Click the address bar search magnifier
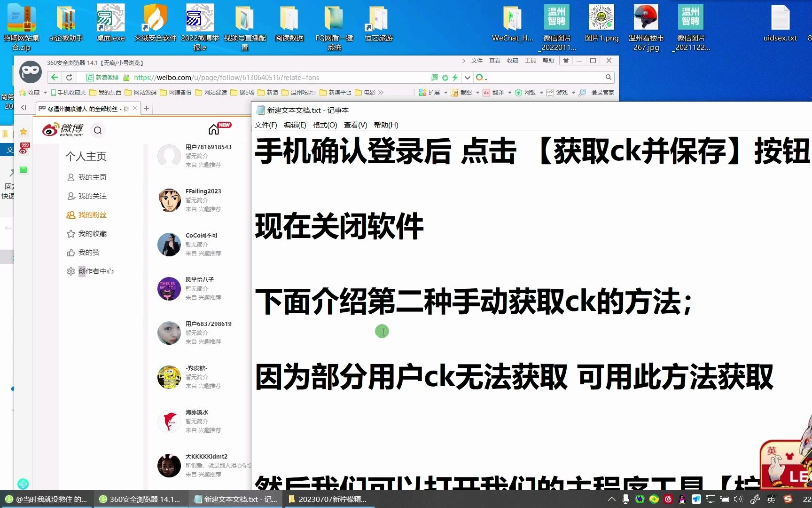This screenshot has width=812, height=508. point(608,77)
